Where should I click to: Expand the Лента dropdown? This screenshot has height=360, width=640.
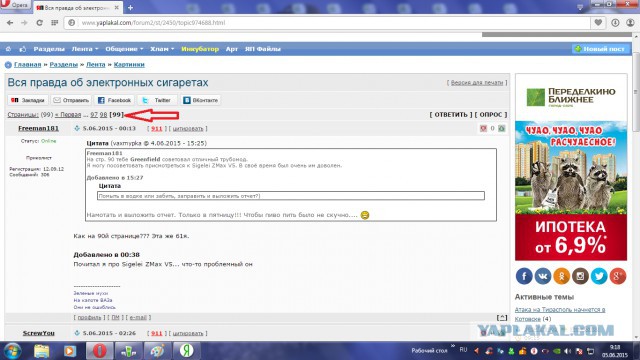click(x=85, y=49)
